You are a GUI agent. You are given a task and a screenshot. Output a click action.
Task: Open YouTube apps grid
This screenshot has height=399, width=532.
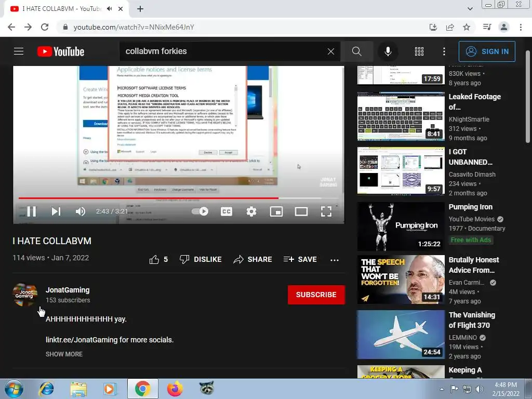[419, 51]
